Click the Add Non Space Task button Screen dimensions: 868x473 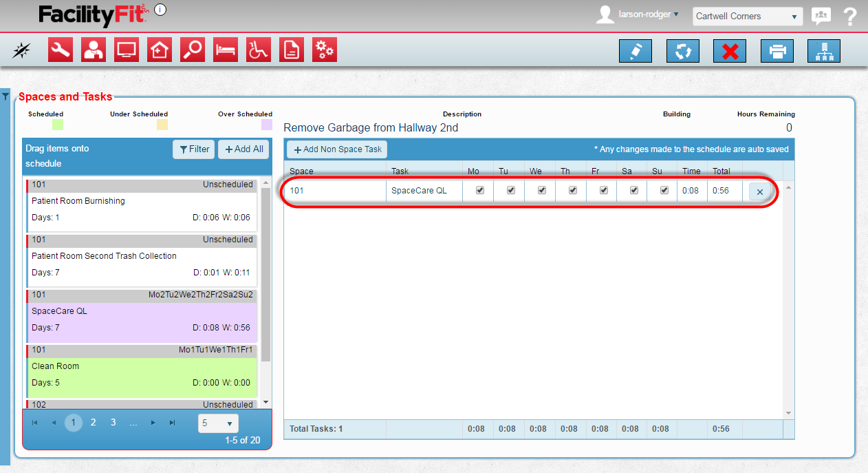point(337,149)
